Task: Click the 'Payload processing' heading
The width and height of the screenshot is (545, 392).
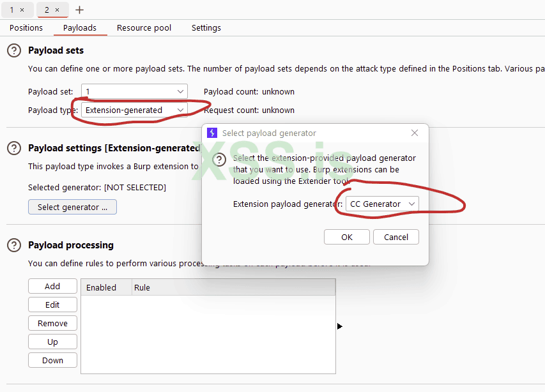Action: coord(71,245)
